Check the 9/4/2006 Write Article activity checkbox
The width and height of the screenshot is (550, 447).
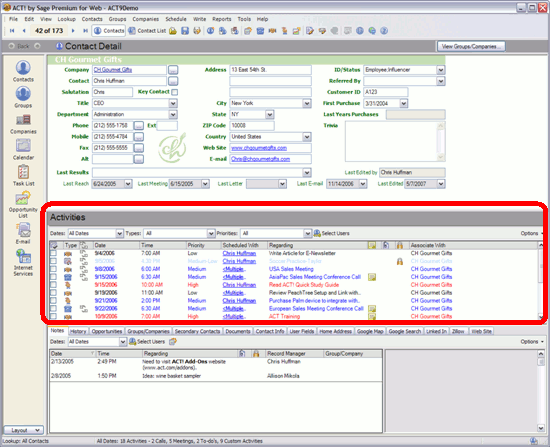click(x=53, y=253)
